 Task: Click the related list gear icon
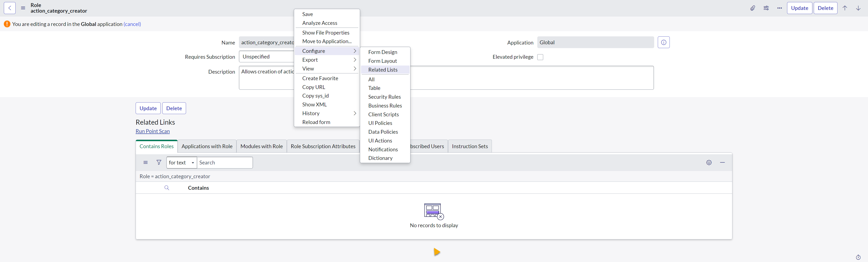(709, 162)
